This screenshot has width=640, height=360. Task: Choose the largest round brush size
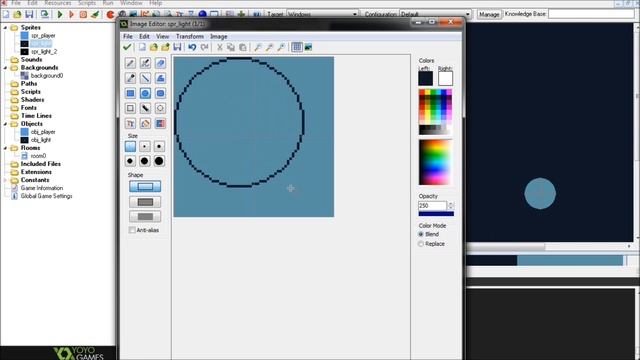(x=159, y=161)
